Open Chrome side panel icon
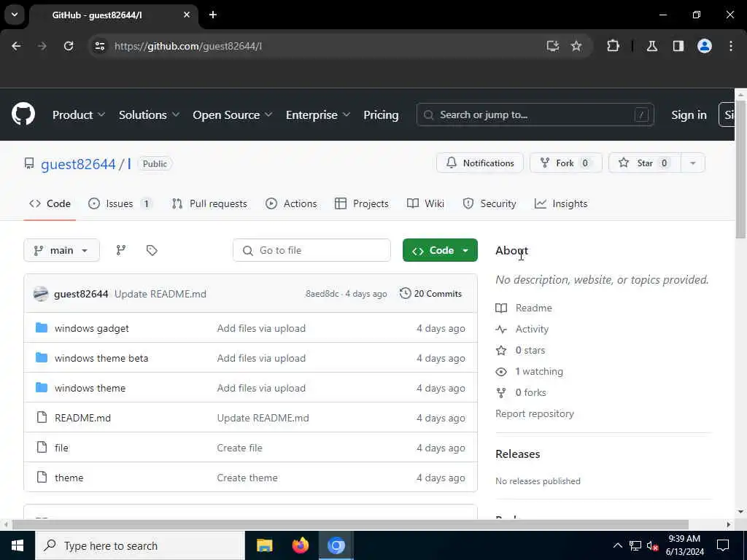Viewport: 747px width, 560px height. 678,46
